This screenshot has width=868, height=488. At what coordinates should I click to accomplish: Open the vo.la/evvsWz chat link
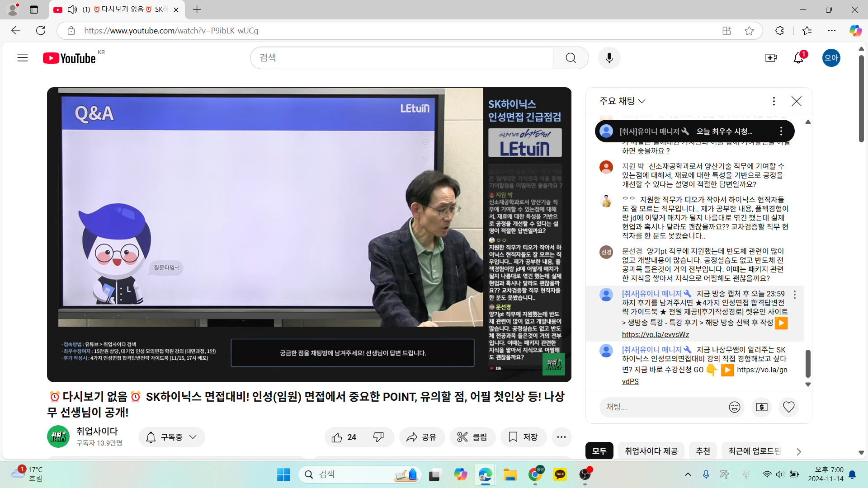pyautogui.click(x=655, y=334)
